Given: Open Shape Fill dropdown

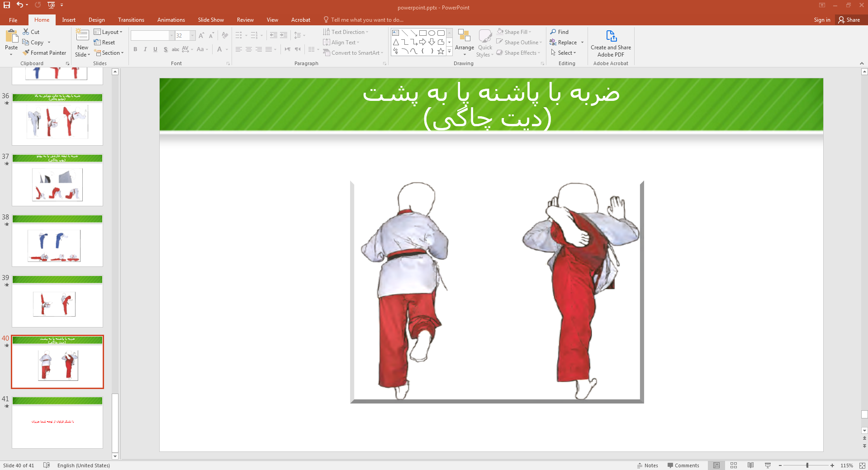Looking at the screenshot, I should point(514,32).
